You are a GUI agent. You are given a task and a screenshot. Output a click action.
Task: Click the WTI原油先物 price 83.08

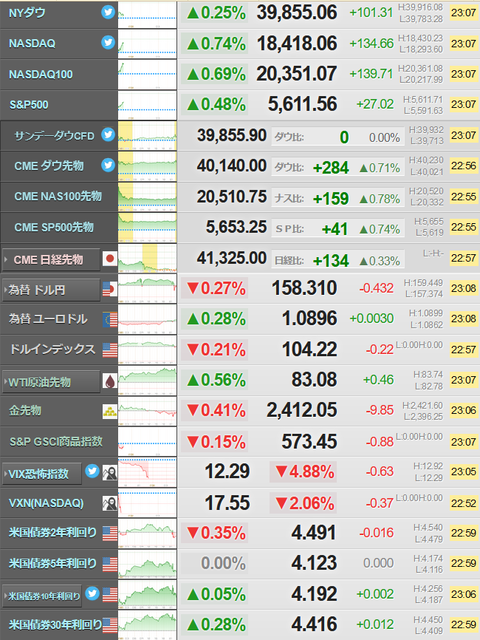tap(314, 380)
